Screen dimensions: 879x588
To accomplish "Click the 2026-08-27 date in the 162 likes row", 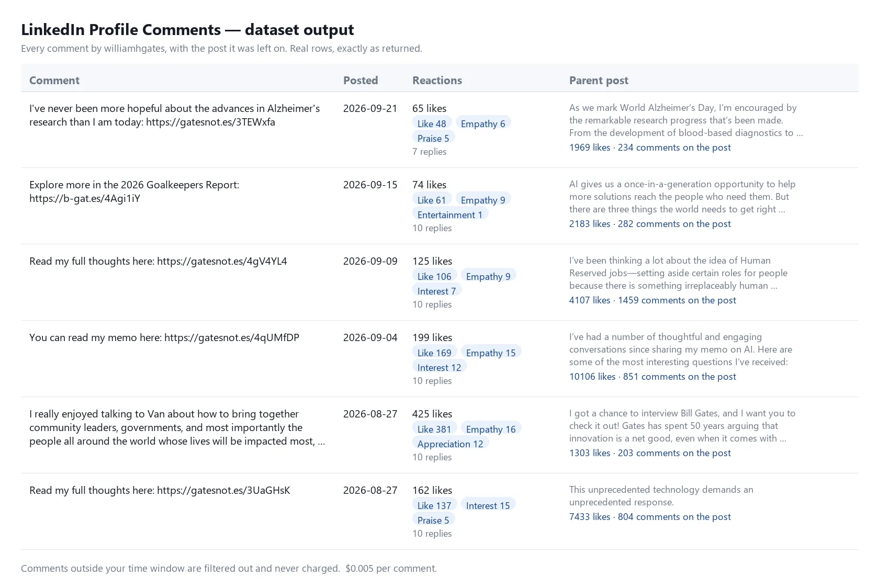I will pos(370,490).
